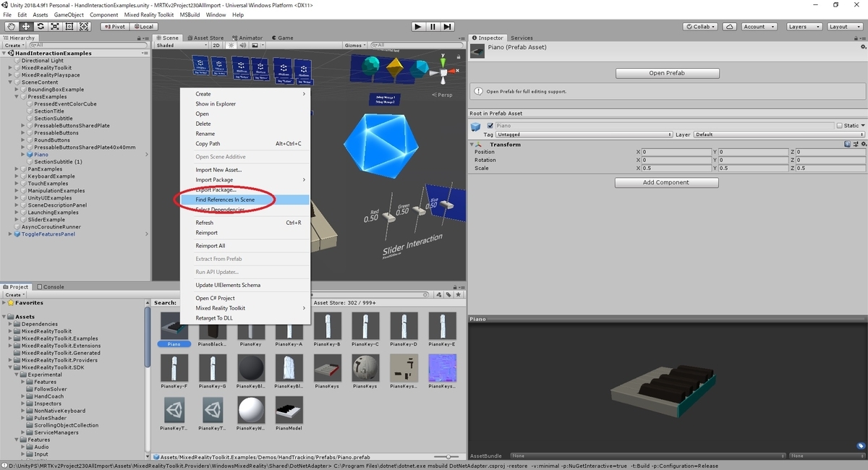The width and height of the screenshot is (868, 470).
Task: Switch to the Services tab
Action: [522, 38]
